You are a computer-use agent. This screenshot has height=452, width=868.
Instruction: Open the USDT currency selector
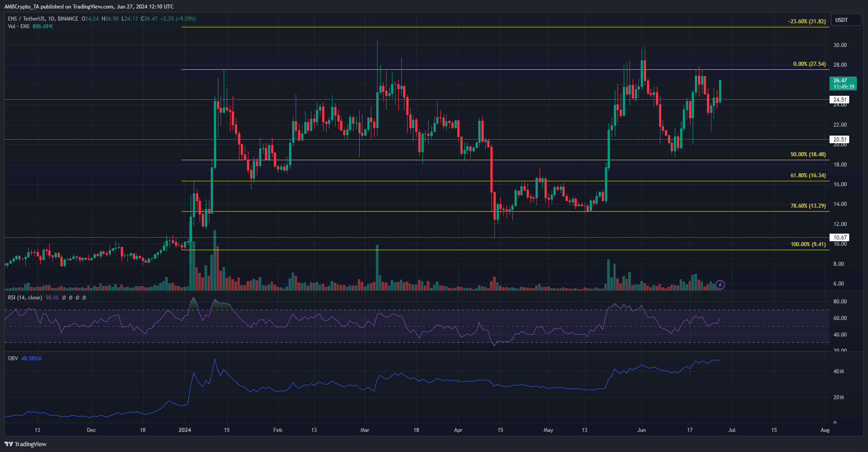pyautogui.click(x=846, y=20)
